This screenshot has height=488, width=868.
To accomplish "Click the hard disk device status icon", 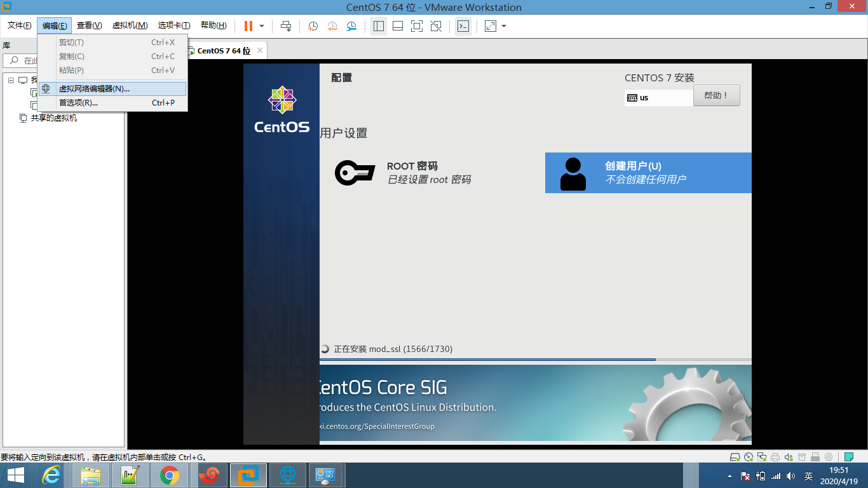I will tap(735, 457).
